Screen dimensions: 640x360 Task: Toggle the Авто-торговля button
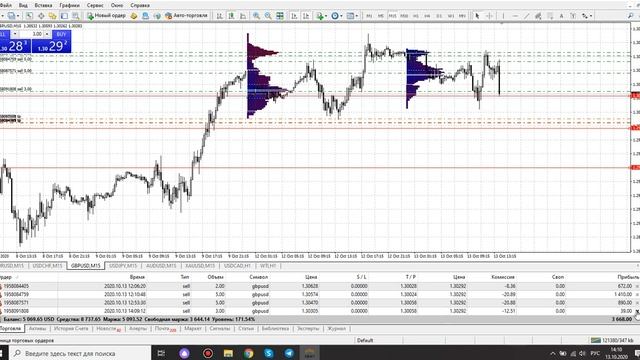pos(186,16)
